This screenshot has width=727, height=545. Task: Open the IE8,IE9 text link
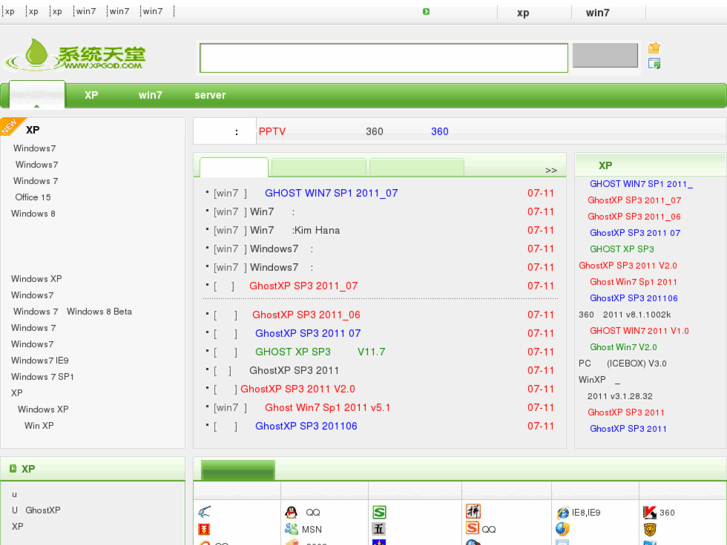click(x=586, y=513)
